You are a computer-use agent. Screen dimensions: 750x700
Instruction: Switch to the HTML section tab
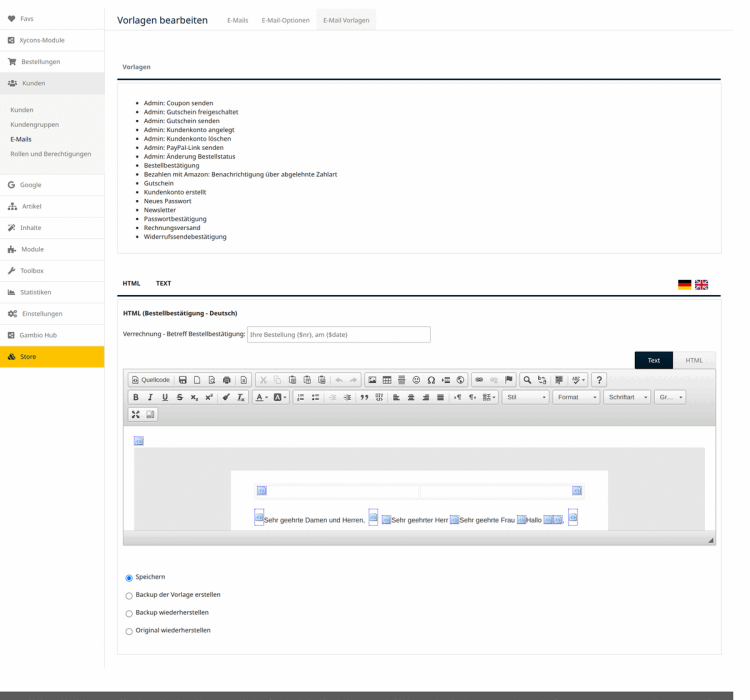pos(132,283)
